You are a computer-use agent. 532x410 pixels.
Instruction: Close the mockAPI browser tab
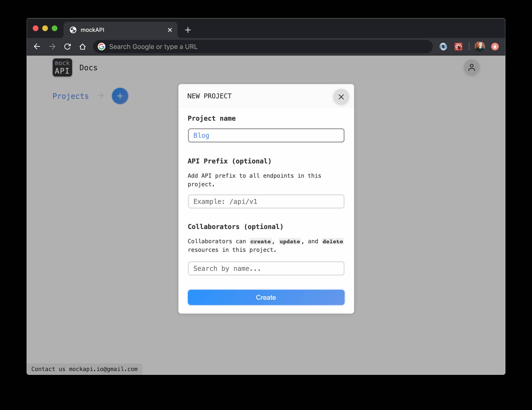pos(170,30)
